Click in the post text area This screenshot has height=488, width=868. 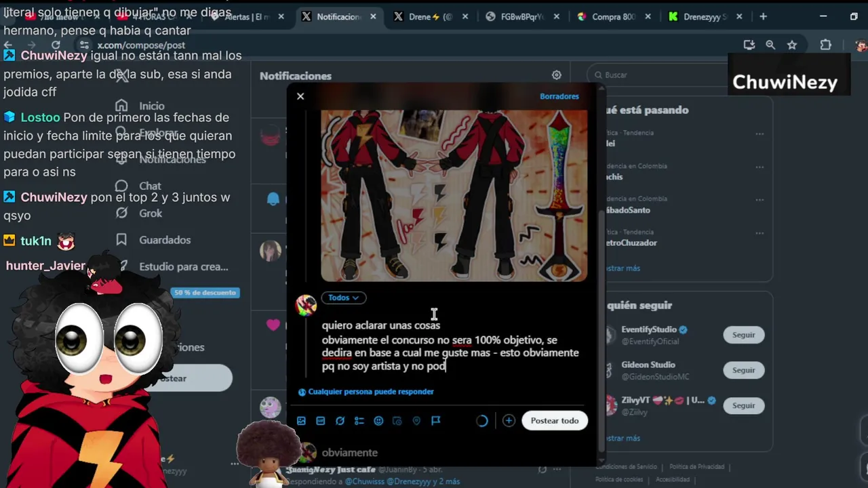(x=451, y=346)
